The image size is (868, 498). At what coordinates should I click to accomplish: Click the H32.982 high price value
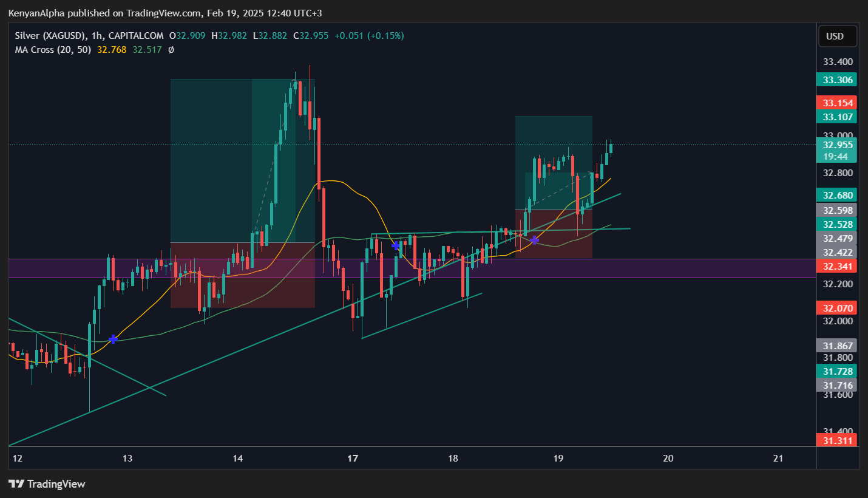coord(229,36)
